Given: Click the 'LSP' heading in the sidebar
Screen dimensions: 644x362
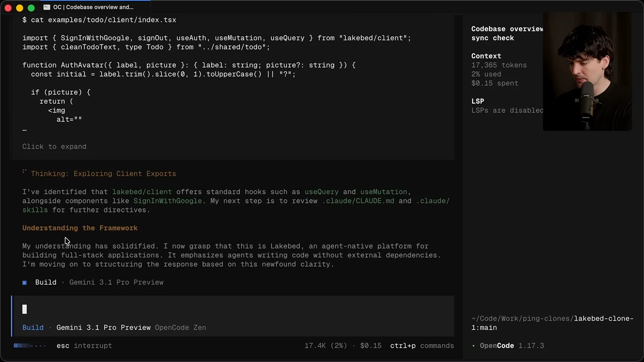Looking at the screenshot, I should 478,101.
